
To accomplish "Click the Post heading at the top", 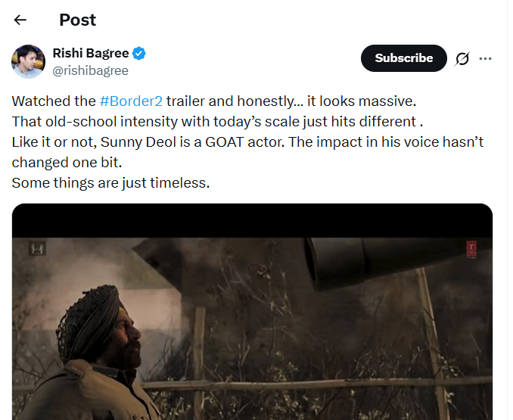I will click(78, 20).
